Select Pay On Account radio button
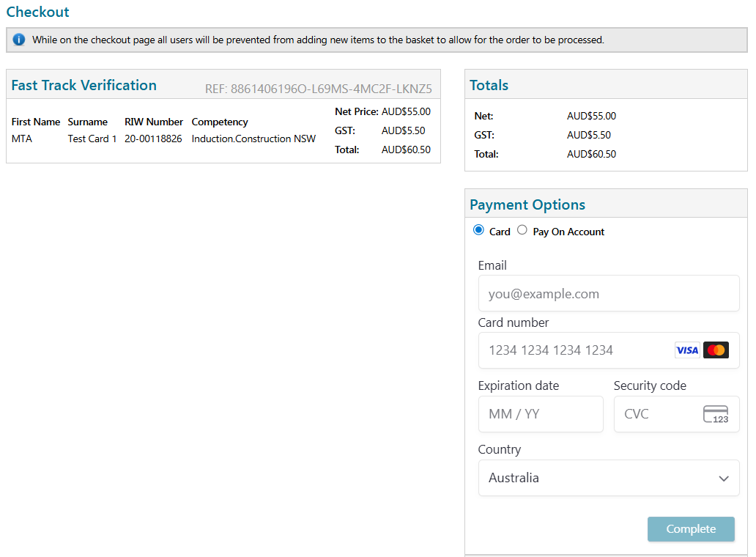 pyautogui.click(x=522, y=230)
